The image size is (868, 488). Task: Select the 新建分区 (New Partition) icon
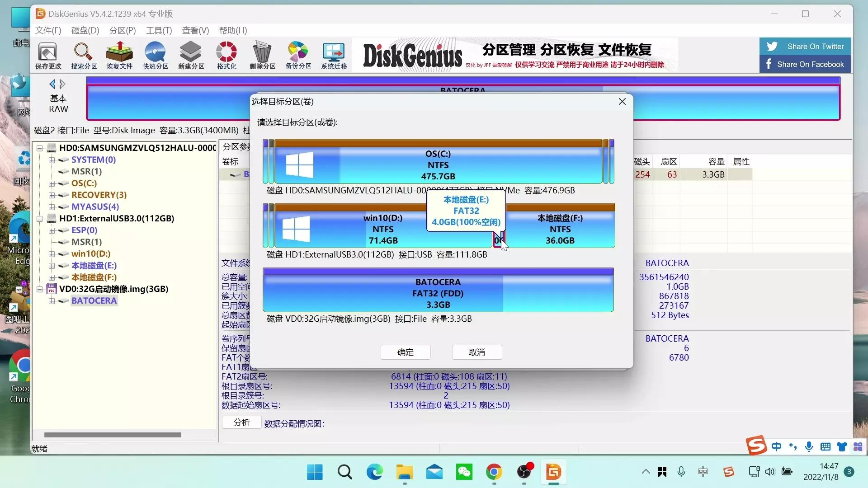point(191,54)
